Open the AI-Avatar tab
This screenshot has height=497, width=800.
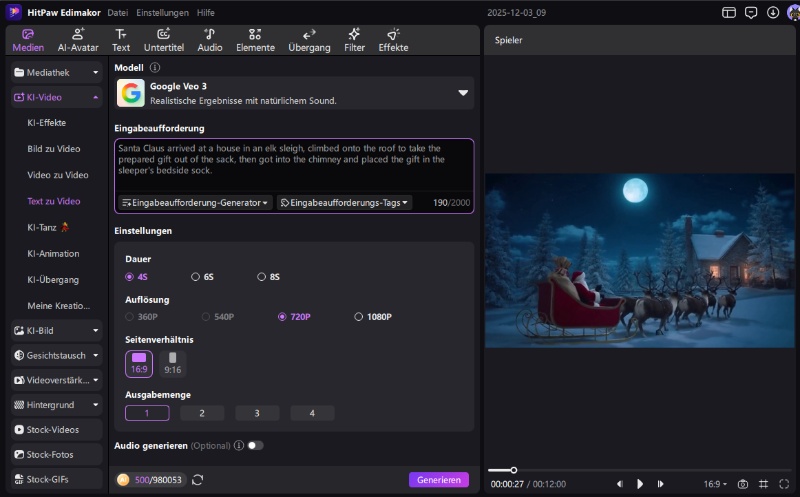pos(78,40)
